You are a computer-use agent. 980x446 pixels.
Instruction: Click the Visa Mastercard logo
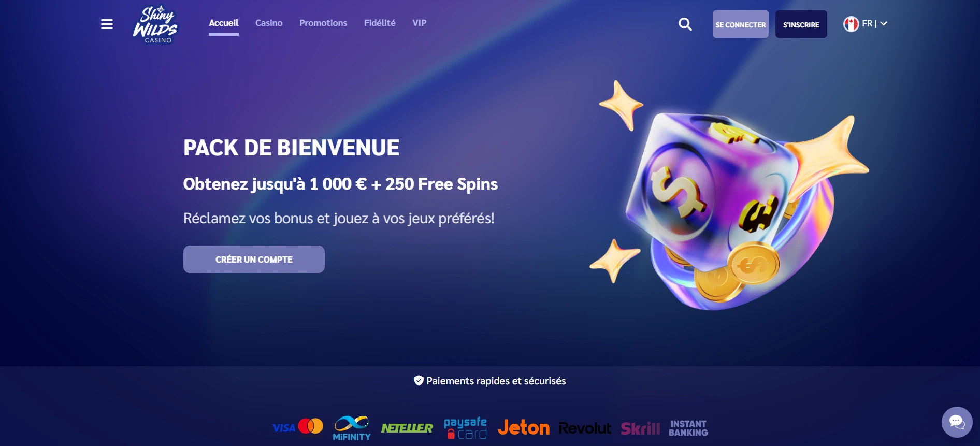pyautogui.click(x=298, y=426)
